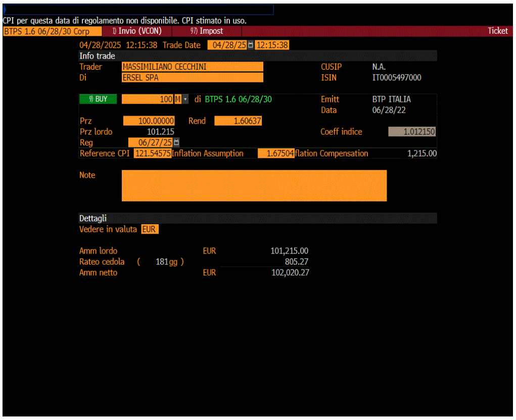Click inside the large Note text area
The height and width of the screenshot is (420, 516).
pyautogui.click(x=254, y=186)
